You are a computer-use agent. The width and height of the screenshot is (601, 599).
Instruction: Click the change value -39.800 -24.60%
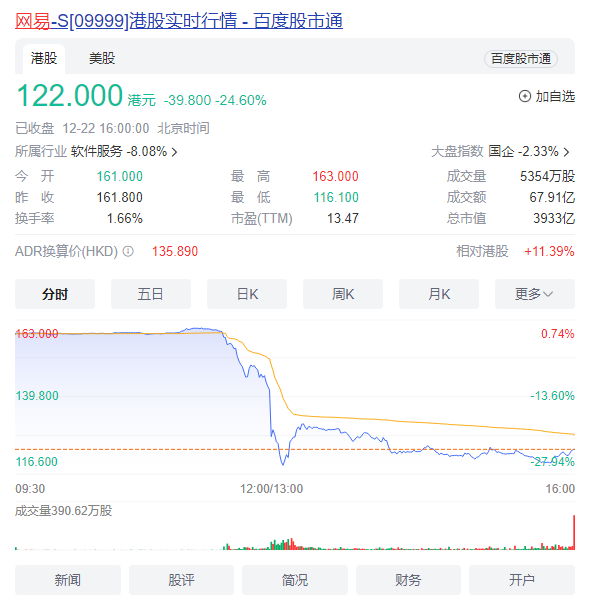coord(215,100)
